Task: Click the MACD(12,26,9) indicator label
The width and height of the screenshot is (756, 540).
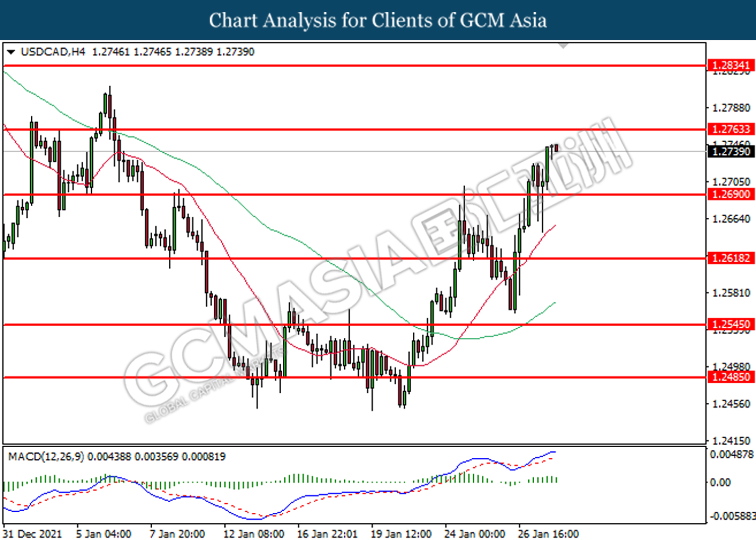Action: 46,457
